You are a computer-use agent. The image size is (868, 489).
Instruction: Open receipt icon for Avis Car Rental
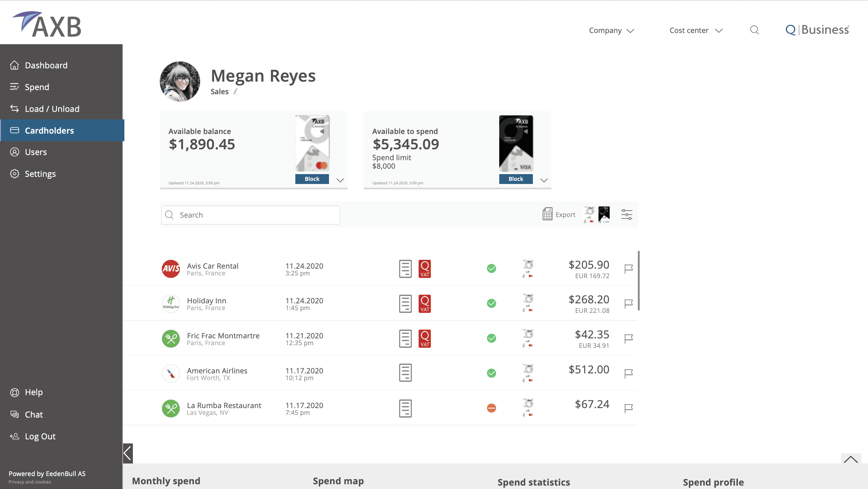pos(405,269)
